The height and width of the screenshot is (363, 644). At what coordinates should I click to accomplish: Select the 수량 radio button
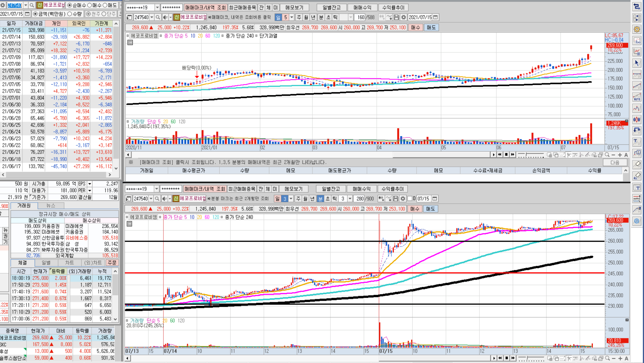coord(70,14)
